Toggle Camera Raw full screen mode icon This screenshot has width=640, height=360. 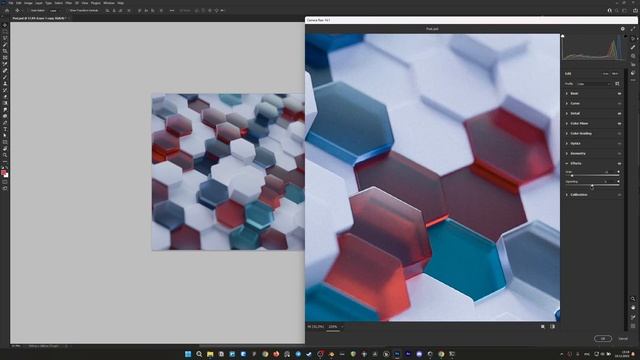(633, 29)
